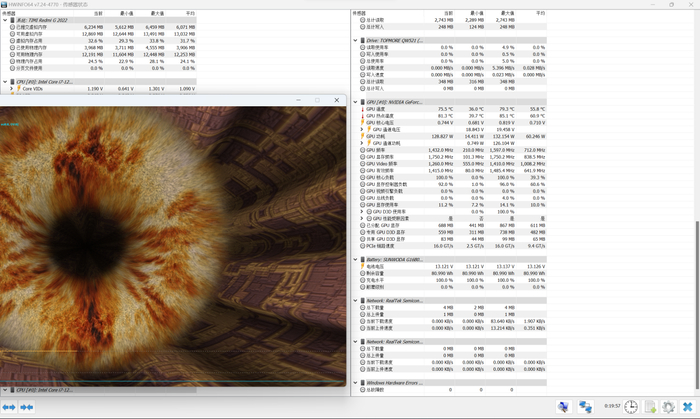The height and width of the screenshot is (419, 700).
Task: Collapse the Battery: SUNWODA group
Action: (x=355, y=259)
